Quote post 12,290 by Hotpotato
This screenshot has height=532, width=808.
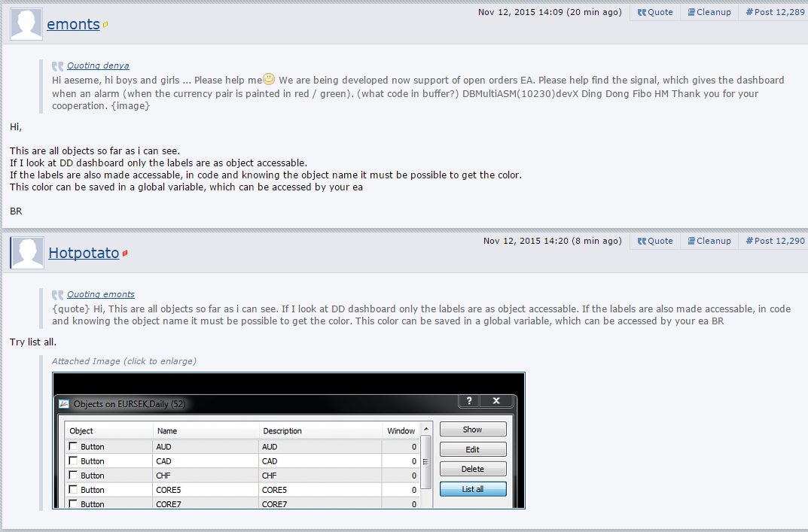coord(655,241)
